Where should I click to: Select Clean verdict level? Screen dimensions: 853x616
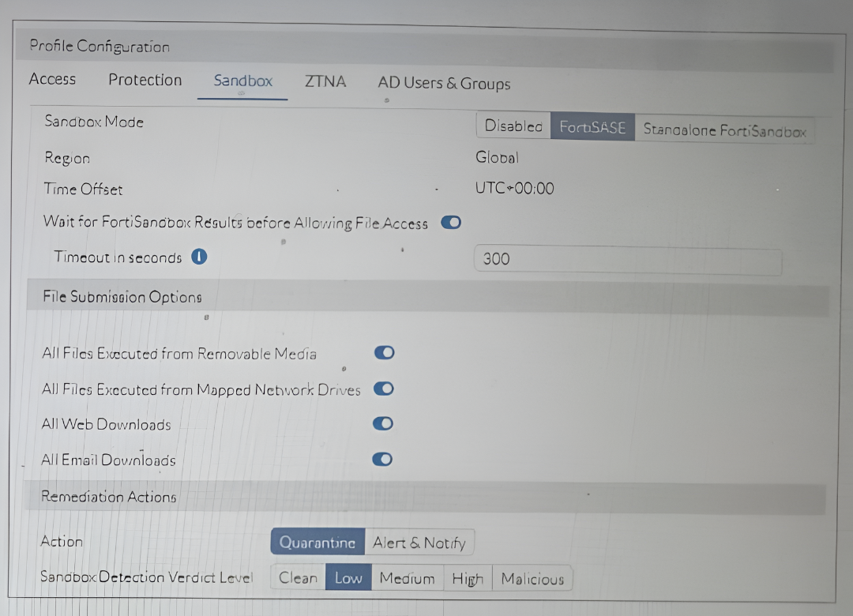298,578
